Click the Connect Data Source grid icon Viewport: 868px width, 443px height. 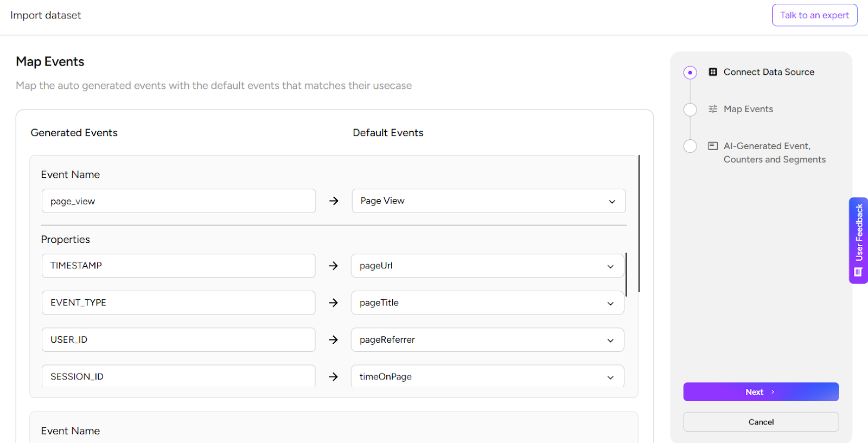click(713, 72)
